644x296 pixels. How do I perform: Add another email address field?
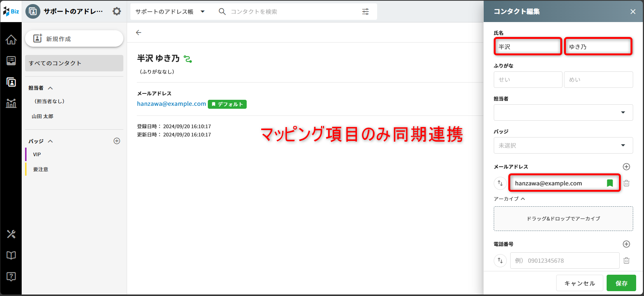(626, 167)
